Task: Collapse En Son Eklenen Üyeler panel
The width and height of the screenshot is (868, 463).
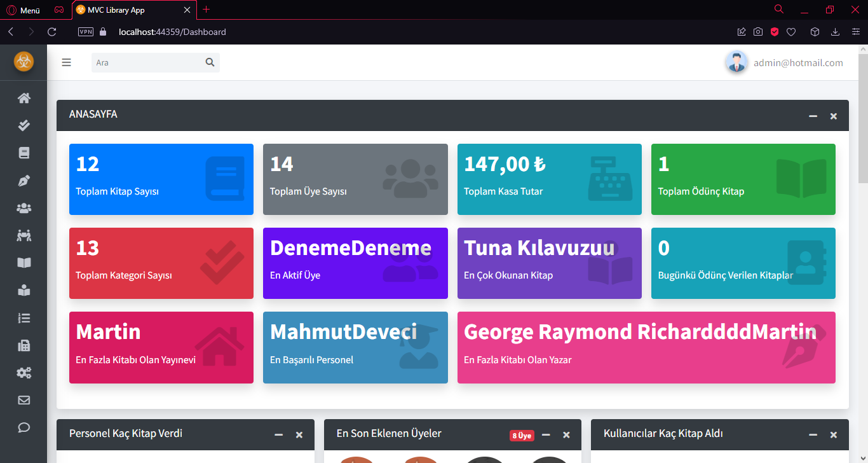Action: (x=546, y=434)
